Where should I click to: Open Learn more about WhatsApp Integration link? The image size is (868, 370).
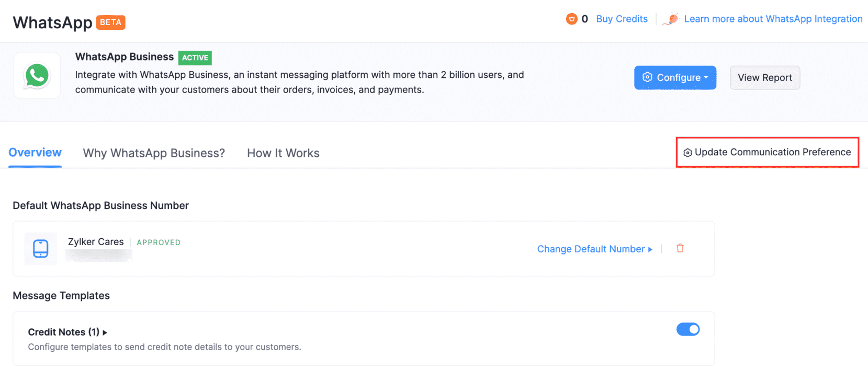pos(773,19)
